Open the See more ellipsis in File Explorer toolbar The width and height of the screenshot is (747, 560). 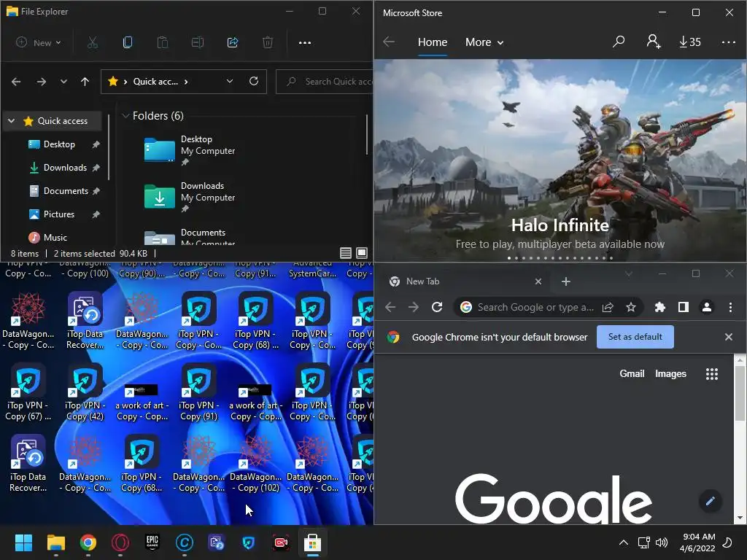coord(305,42)
